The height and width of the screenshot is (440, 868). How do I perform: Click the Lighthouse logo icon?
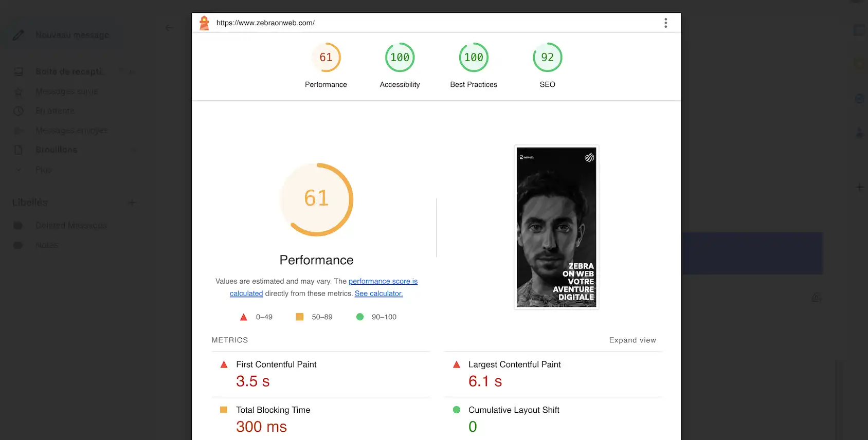tap(204, 23)
